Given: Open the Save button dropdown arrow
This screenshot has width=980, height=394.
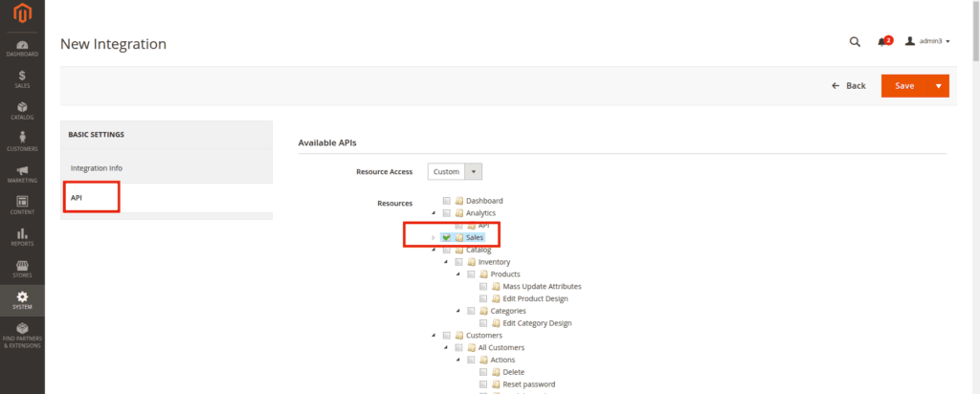Looking at the screenshot, I should (938, 86).
